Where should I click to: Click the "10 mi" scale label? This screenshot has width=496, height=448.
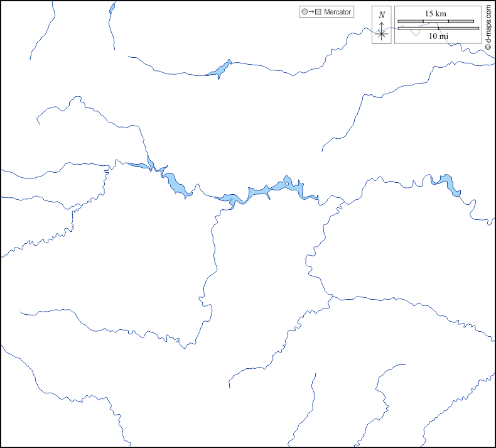click(438, 36)
